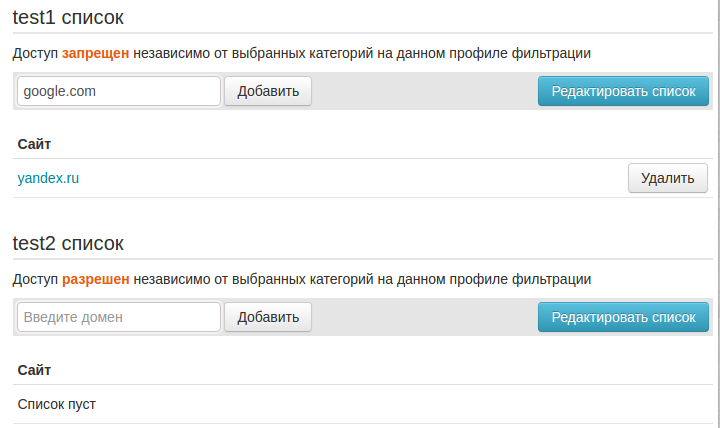Delete yandex.ru with the Удалить button
720x428 pixels.
click(668, 178)
